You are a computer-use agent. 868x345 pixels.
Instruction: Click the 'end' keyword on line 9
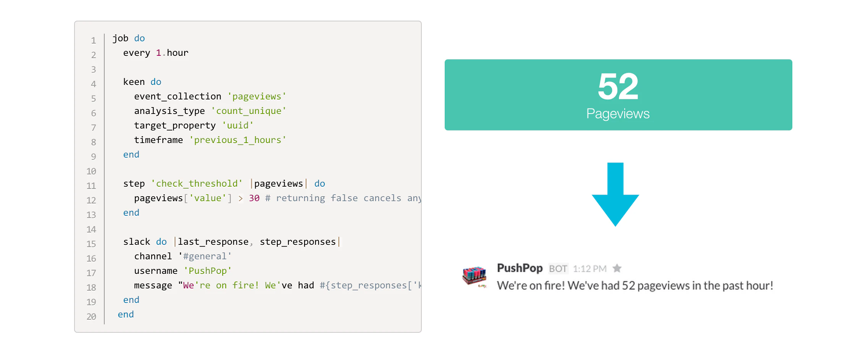click(x=131, y=155)
